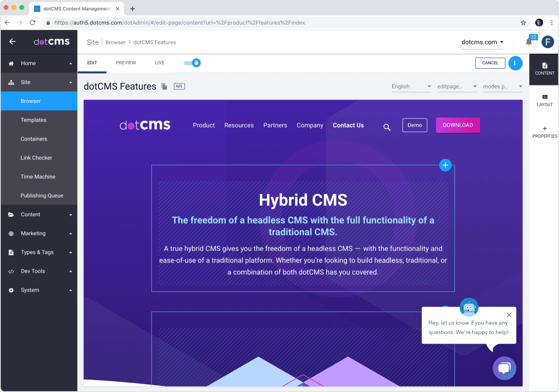The height and width of the screenshot is (392, 559).
Task: Switch to the PREVIEW tab
Action: coord(126,63)
